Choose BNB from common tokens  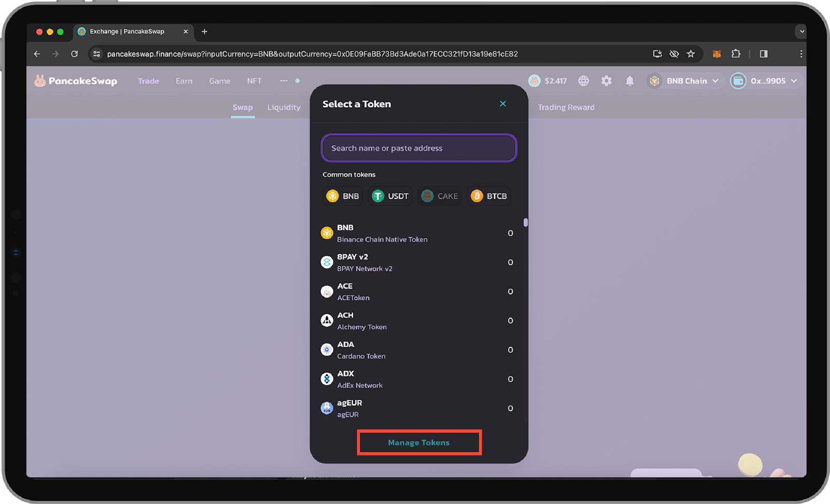point(343,196)
